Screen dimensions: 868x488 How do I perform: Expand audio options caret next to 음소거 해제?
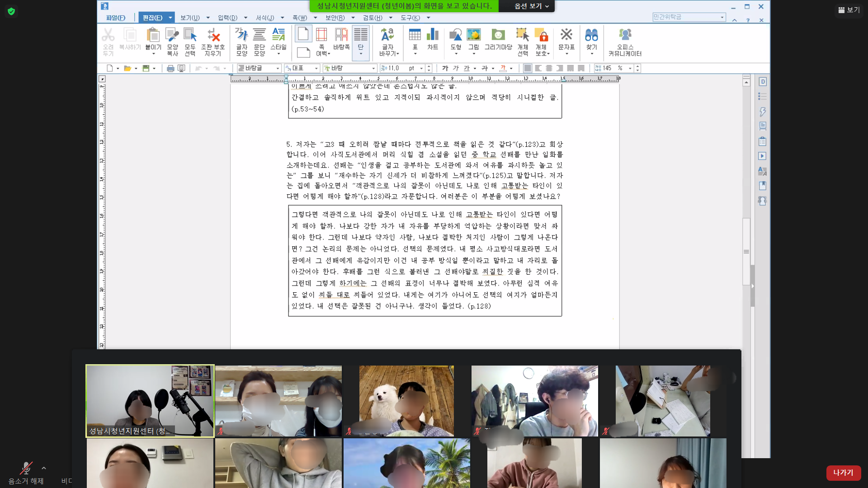pos(43,468)
